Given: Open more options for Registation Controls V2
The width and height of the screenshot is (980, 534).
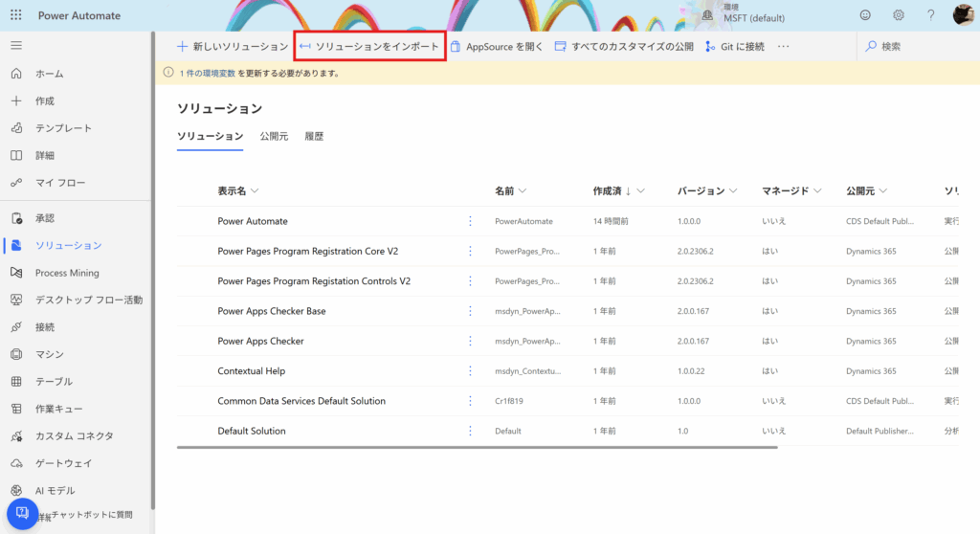Looking at the screenshot, I should (x=470, y=281).
